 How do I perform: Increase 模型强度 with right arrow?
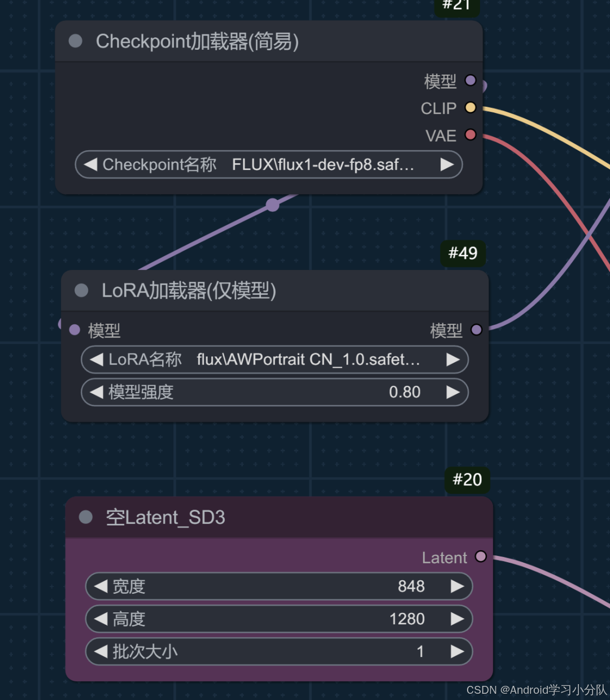tap(453, 392)
